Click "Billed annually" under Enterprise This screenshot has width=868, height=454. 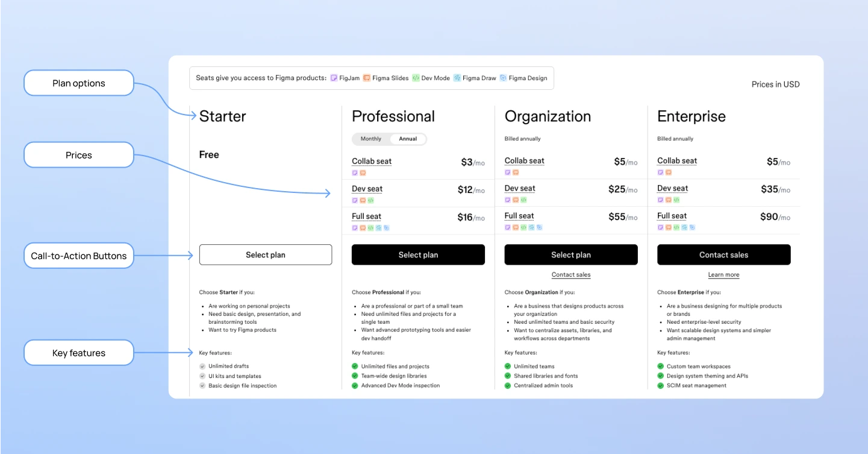675,139
